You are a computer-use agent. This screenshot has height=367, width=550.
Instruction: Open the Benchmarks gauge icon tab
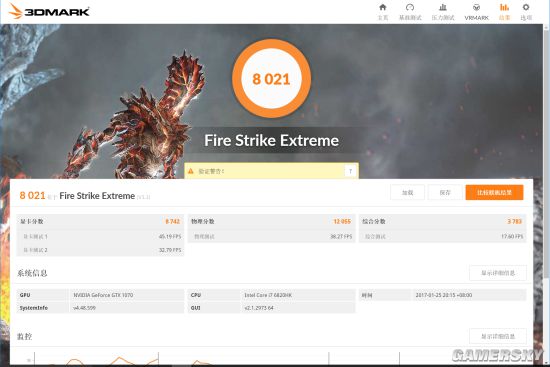pyautogui.click(x=410, y=7)
